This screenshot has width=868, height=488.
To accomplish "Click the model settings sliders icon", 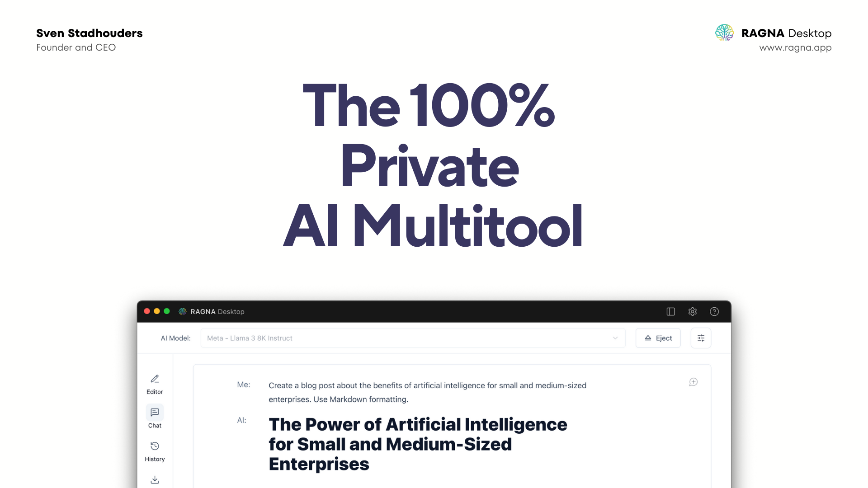I will coord(700,338).
